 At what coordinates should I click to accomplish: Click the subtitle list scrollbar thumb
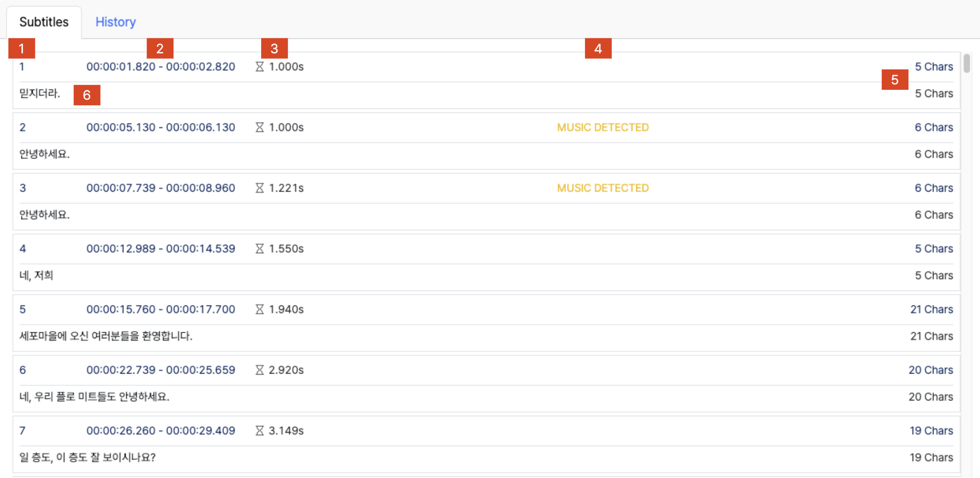click(x=966, y=63)
